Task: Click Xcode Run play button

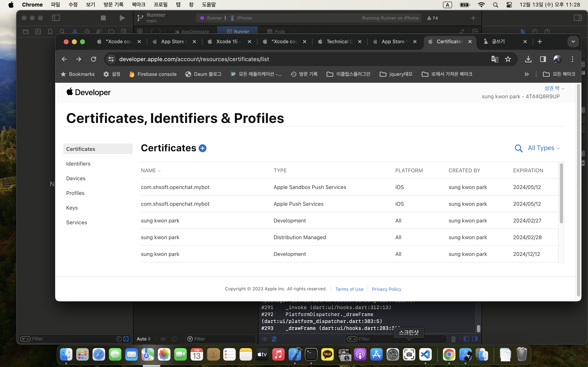Action: (x=122, y=18)
